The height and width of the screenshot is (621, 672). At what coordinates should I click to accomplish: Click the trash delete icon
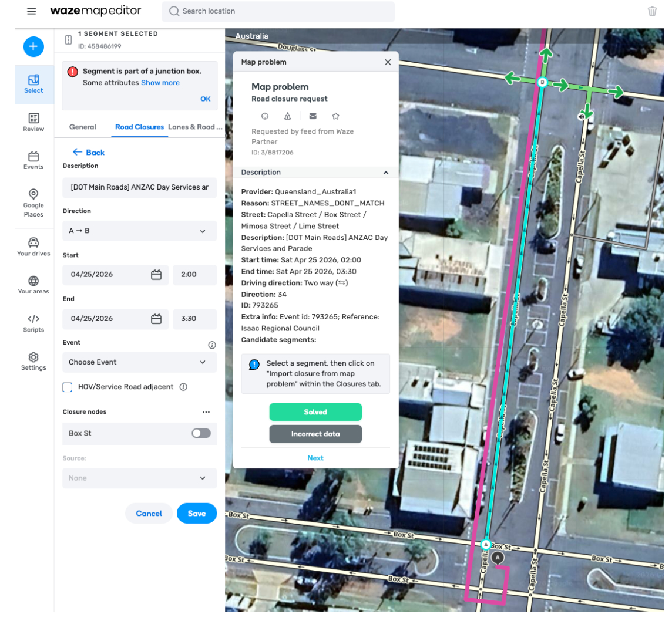(652, 11)
